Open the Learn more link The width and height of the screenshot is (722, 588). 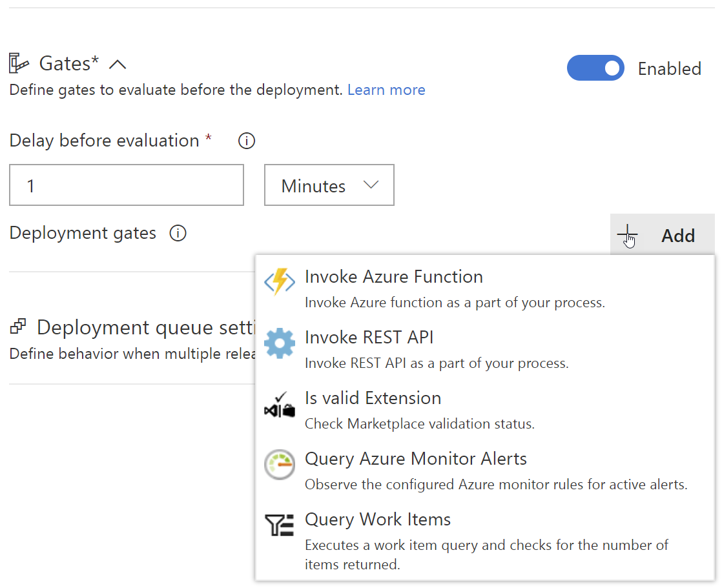(x=386, y=90)
